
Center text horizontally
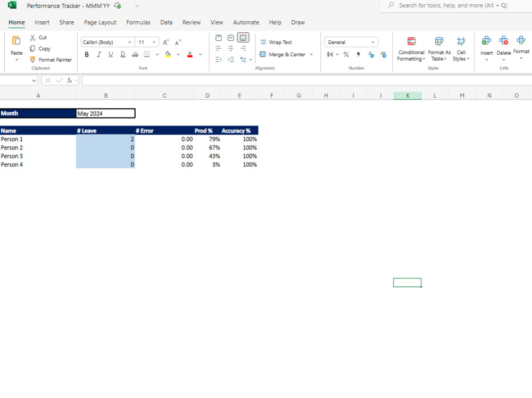[x=231, y=48]
